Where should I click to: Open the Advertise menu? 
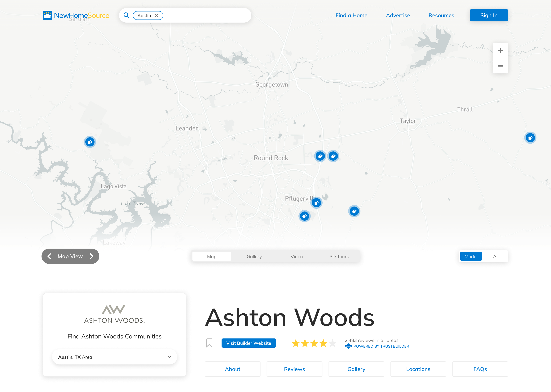398,15
